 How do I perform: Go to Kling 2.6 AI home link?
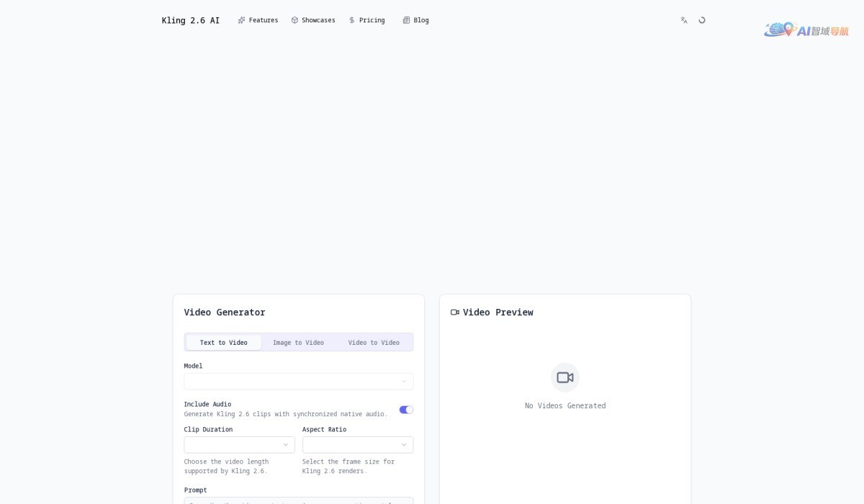tap(191, 20)
